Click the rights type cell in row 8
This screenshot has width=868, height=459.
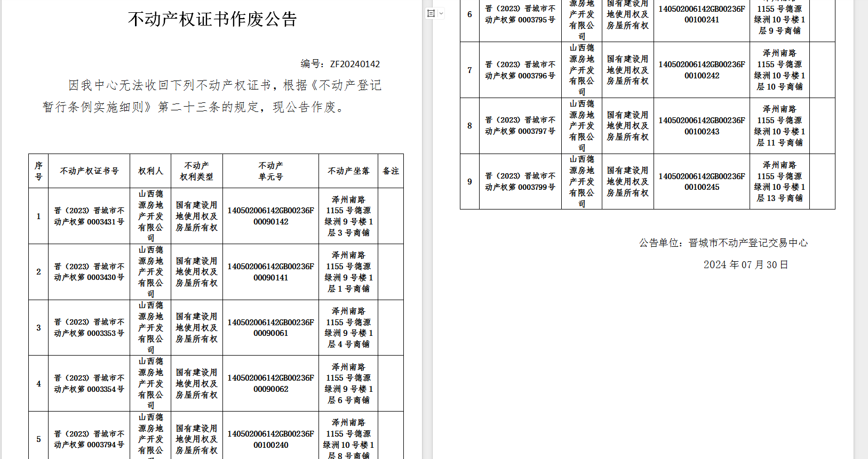coord(628,126)
